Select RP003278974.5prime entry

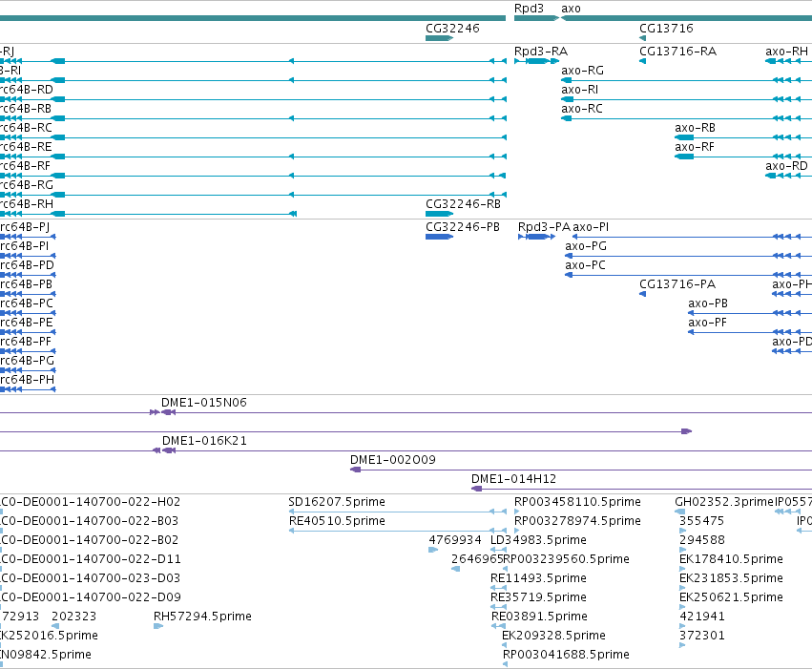pyautogui.click(x=577, y=521)
